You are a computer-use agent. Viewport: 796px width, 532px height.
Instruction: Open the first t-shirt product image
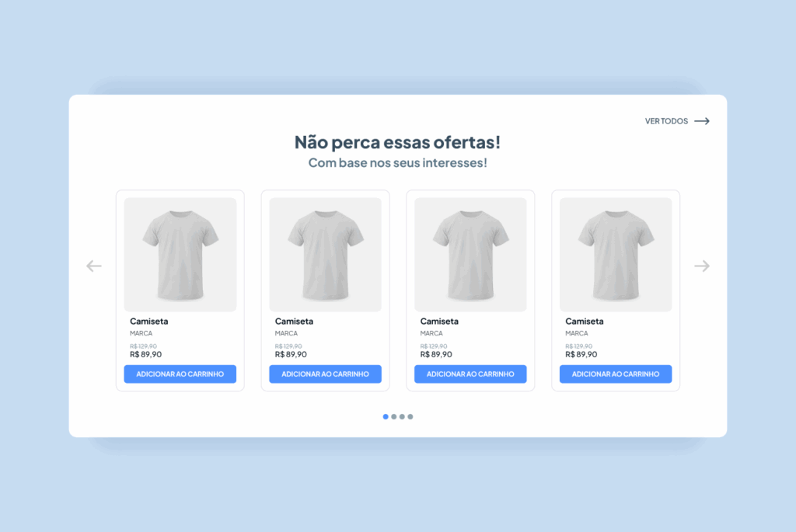180,255
